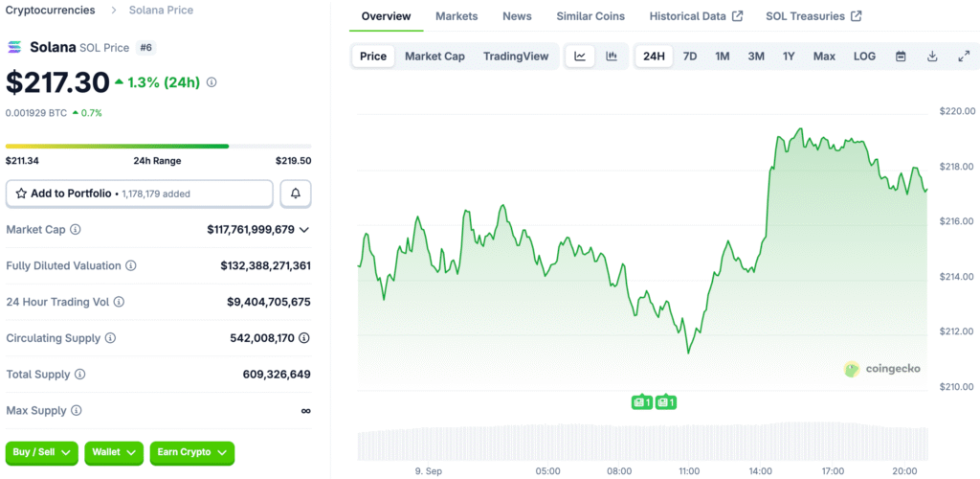The height and width of the screenshot is (479, 980).
Task: Select the TradingView chart toggle
Action: click(516, 57)
